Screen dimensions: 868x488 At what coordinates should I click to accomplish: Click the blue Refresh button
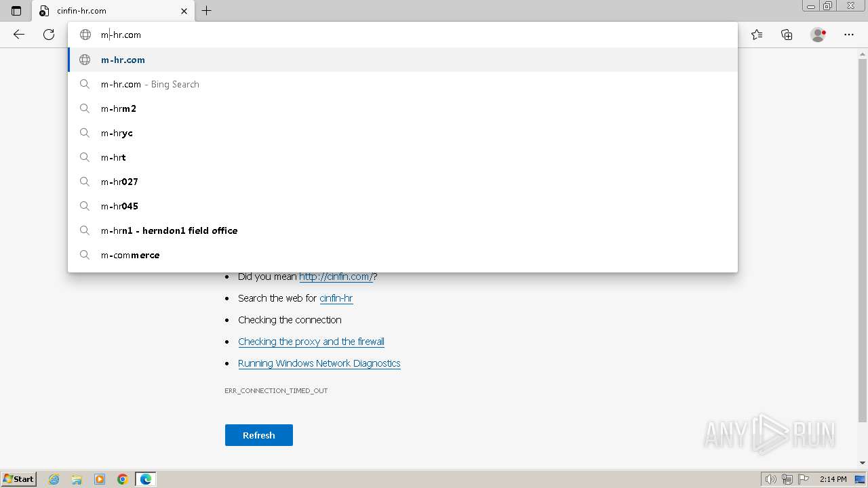tap(259, 435)
